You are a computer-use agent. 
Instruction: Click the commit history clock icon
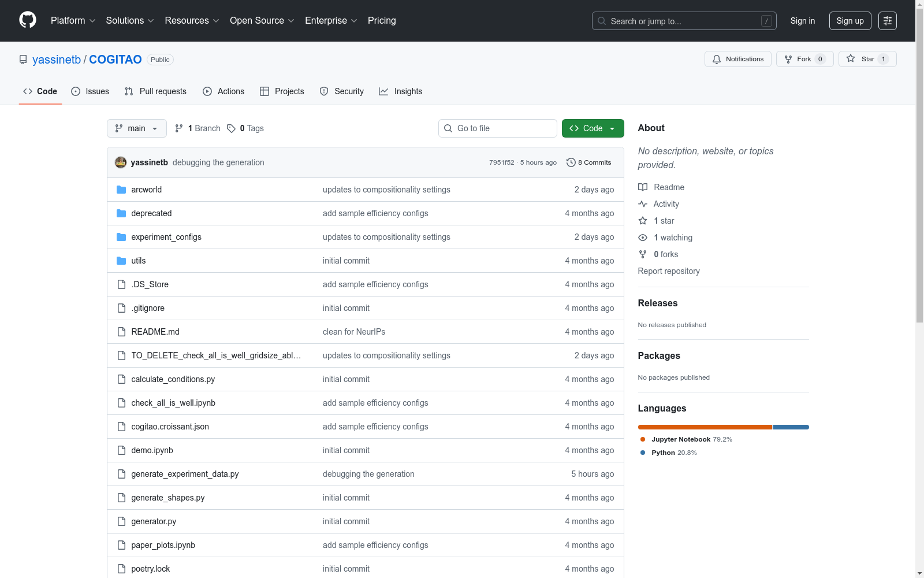[571, 162]
